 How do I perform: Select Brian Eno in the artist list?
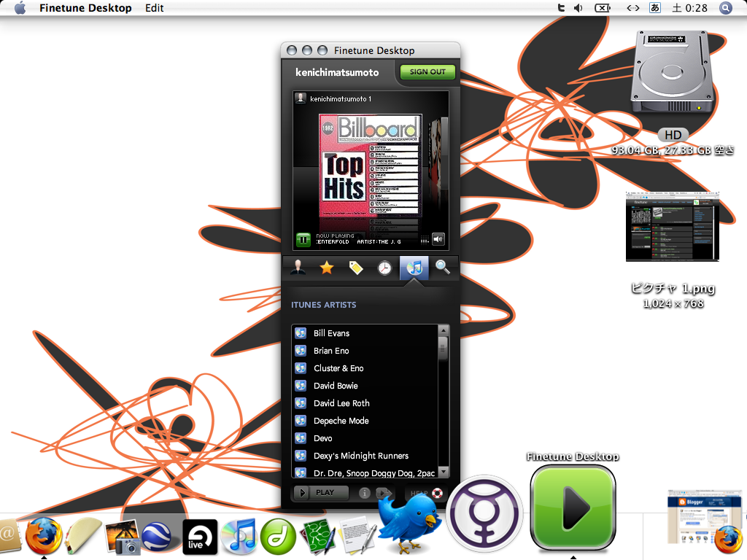[x=365, y=351]
